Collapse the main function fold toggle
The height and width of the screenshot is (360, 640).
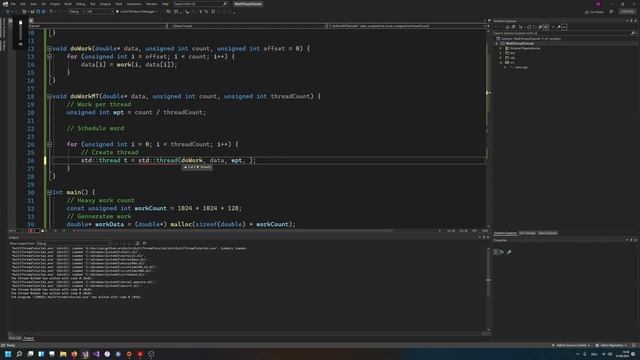49,192
